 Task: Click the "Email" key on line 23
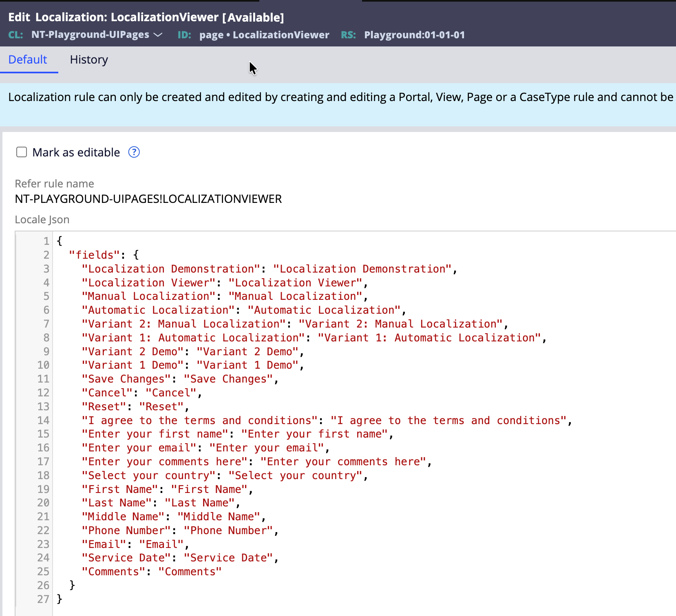pos(104,544)
